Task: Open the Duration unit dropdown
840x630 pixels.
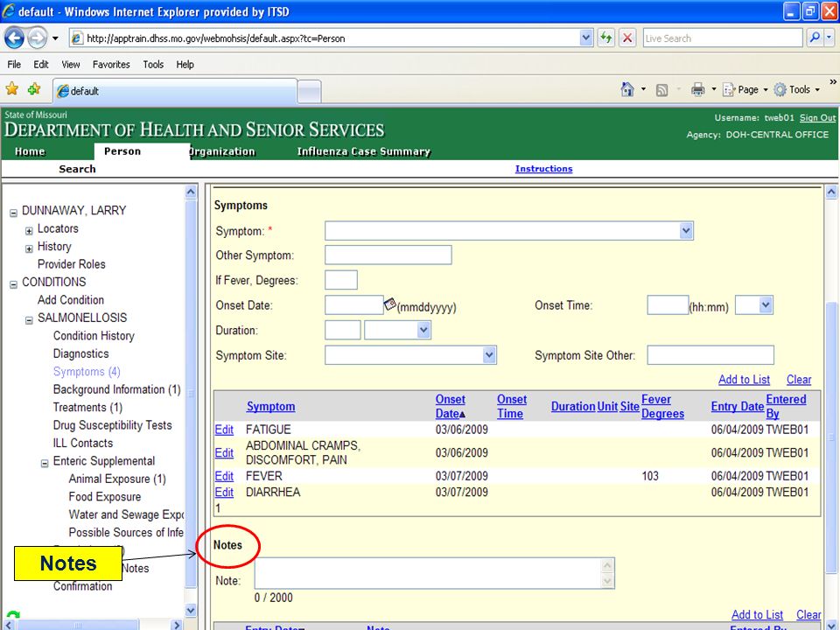Action: point(423,330)
